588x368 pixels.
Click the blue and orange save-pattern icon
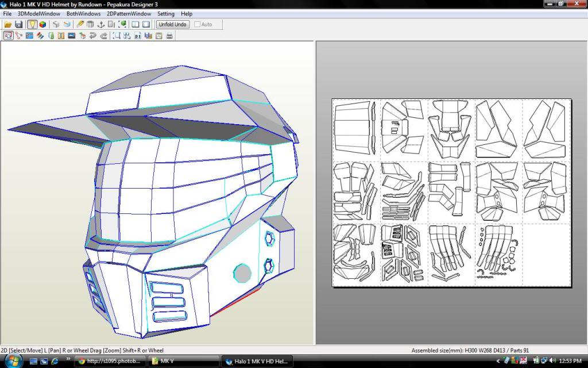[148, 36]
